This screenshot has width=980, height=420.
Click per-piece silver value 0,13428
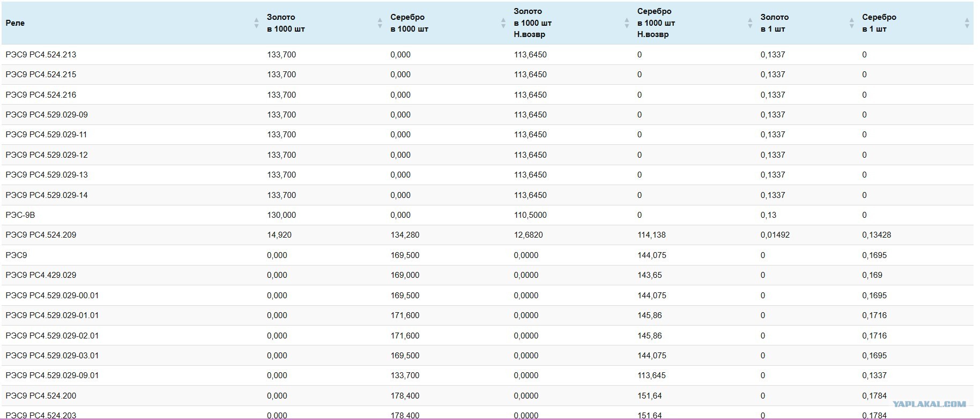click(x=877, y=235)
